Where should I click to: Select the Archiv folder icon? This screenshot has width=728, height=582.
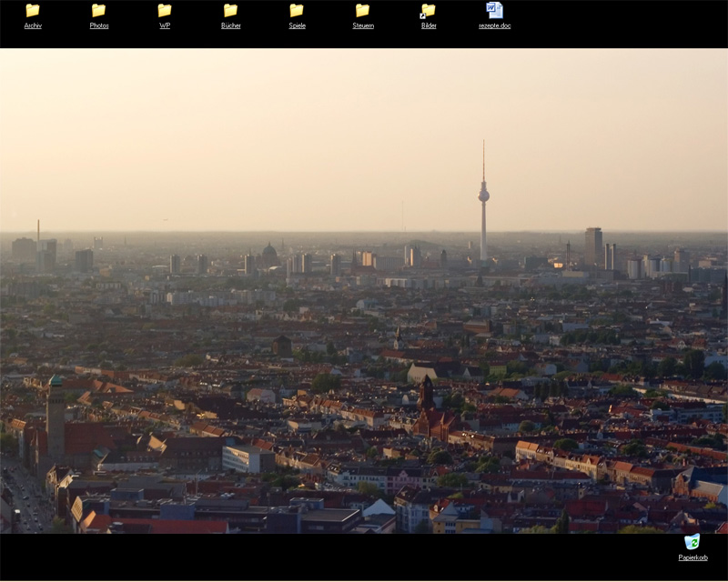(x=33, y=10)
